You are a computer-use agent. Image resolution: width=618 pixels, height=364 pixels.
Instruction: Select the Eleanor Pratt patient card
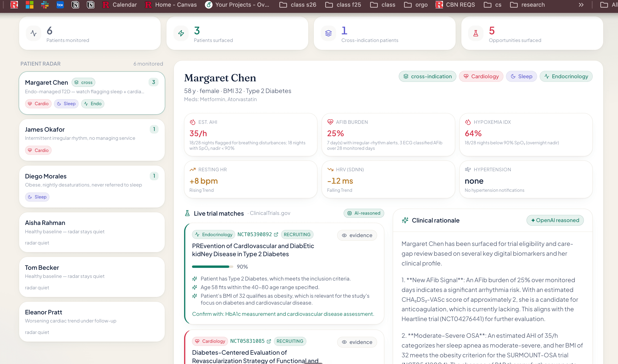[x=92, y=322]
